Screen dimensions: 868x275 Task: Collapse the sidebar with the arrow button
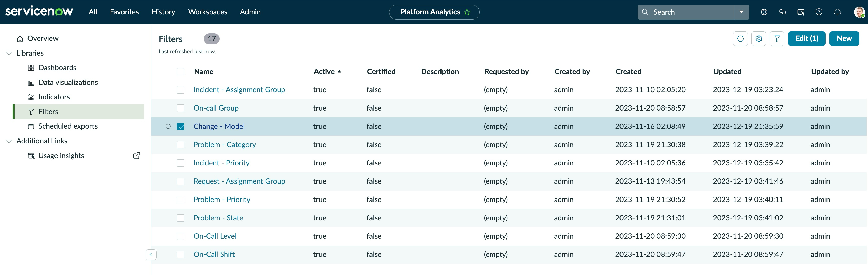coord(151,254)
